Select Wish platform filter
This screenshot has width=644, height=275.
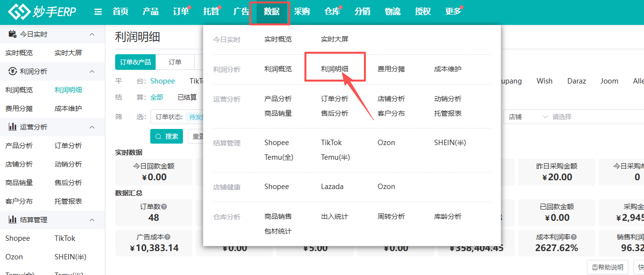click(x=544, y=81)
